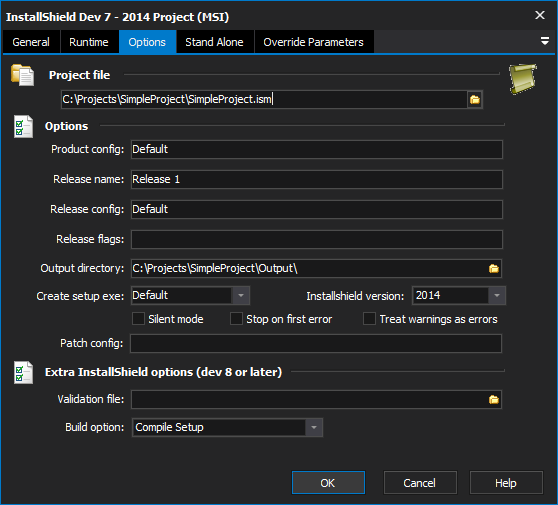Viewport: 558px width, 505px height.
Task: Click Extra InstallShield options checklist icon
Action: tap(23, 373)
